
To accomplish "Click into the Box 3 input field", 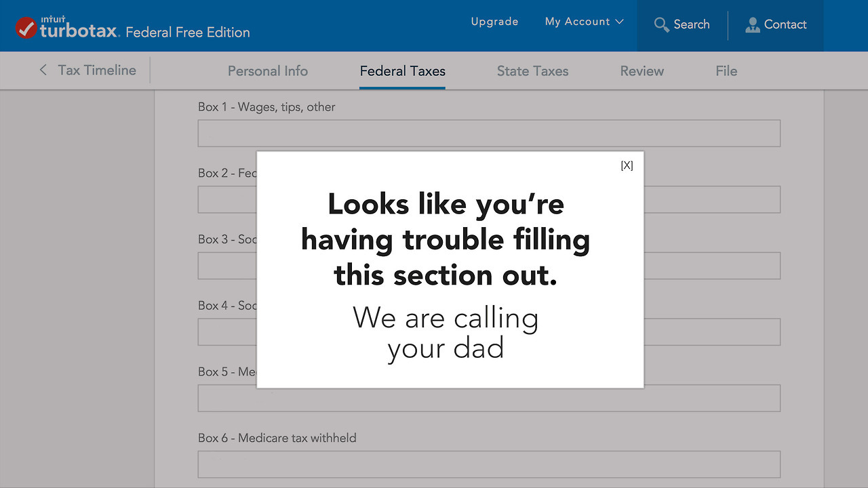I will pyautogui.click(x=712, y=266).
